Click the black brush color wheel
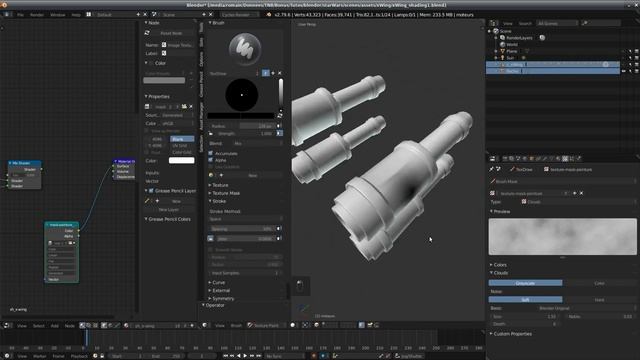 [x=242, y=95]
